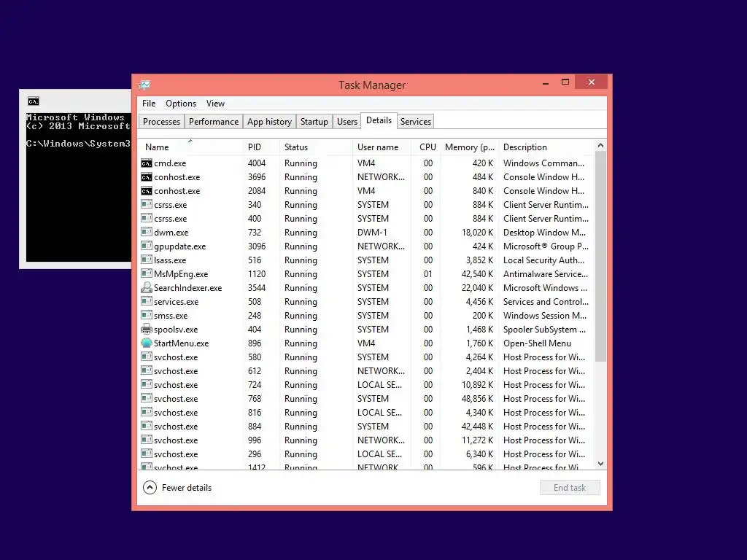Image resolution: width=747 pixels, height=560 pixels.
Task: Sort by the CPU column header
Action: coord(427,147)
